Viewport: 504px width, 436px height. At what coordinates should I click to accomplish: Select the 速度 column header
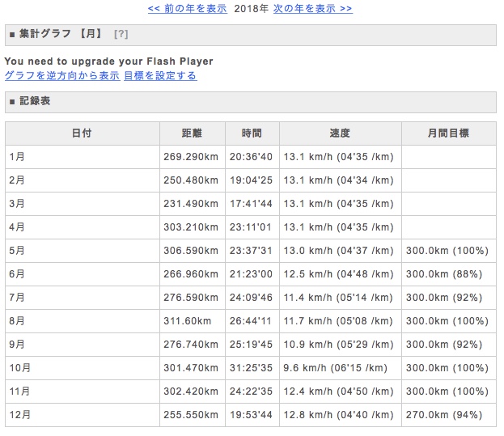340,133
